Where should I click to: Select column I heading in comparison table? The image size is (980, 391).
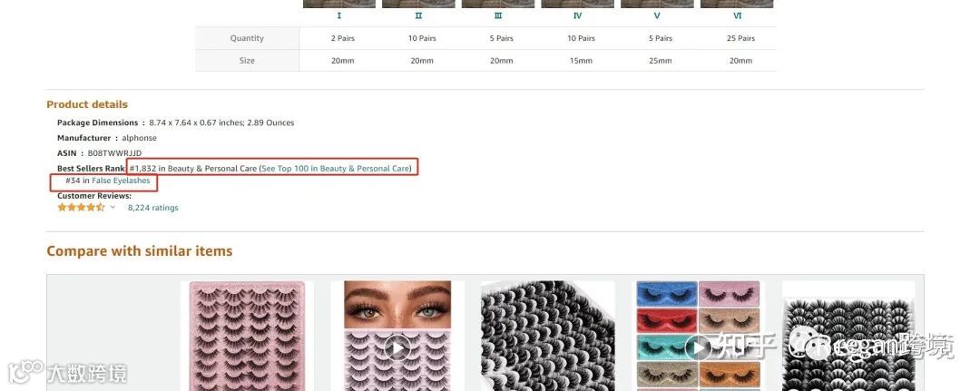coord(339,16)
